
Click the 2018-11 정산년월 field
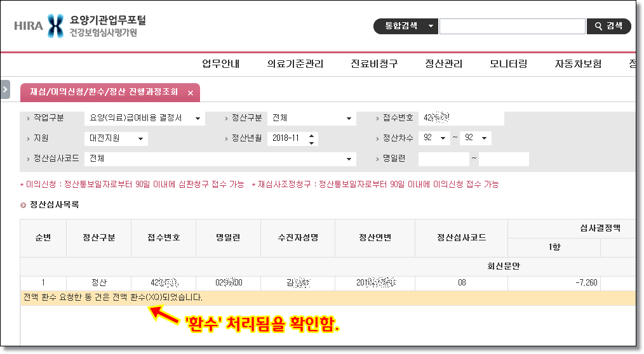pos(287,139)
